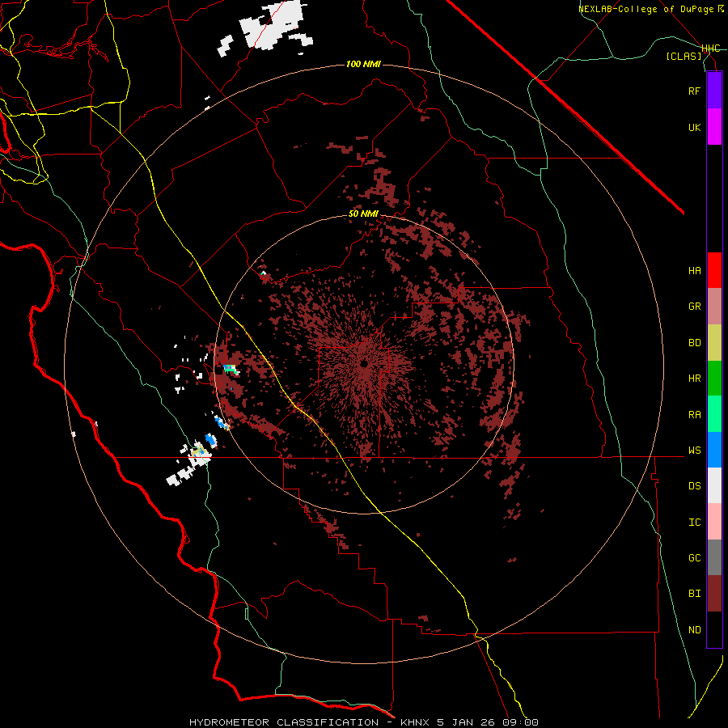Viewport: 728px width, 728px height.
Task: Click the BI brown legend swatch
Action: pyautogui.click(x=714, y=594)
